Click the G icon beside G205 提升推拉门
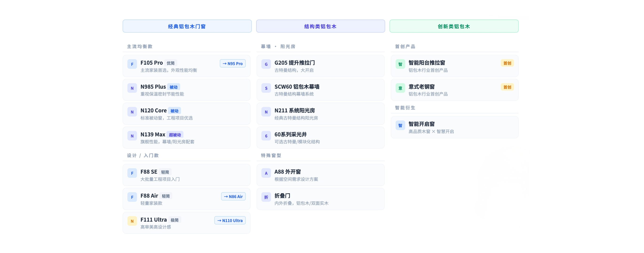 [x=266, y=64]
